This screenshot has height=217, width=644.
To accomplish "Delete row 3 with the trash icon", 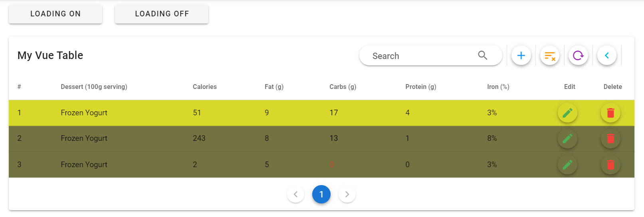I will (x=610, y=164).
